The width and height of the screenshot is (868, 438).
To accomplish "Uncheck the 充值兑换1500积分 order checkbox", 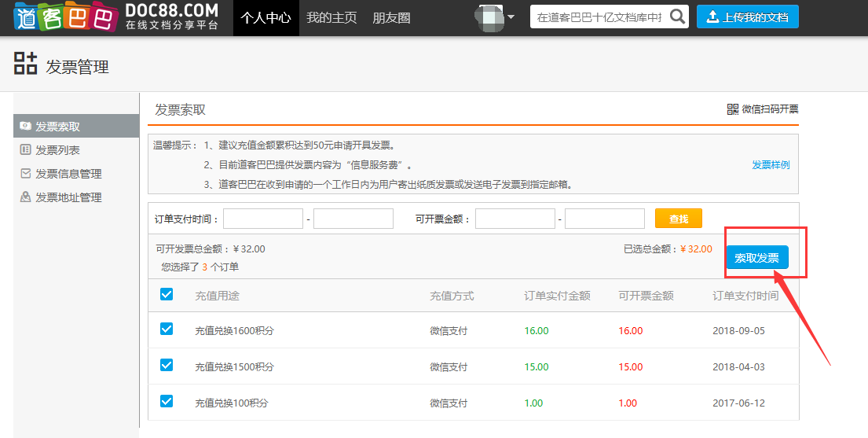I will point(166,365).
